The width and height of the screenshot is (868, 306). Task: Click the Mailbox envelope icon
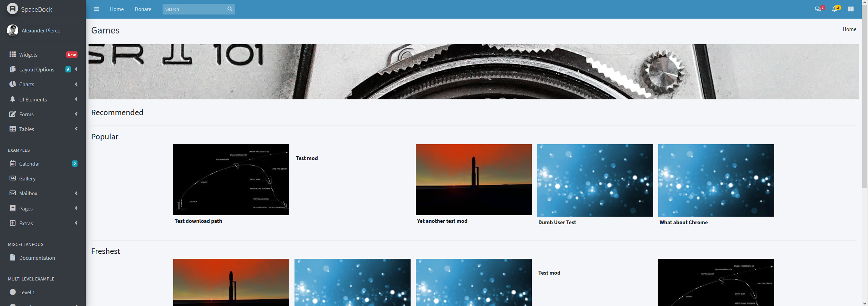pos(13,193)
